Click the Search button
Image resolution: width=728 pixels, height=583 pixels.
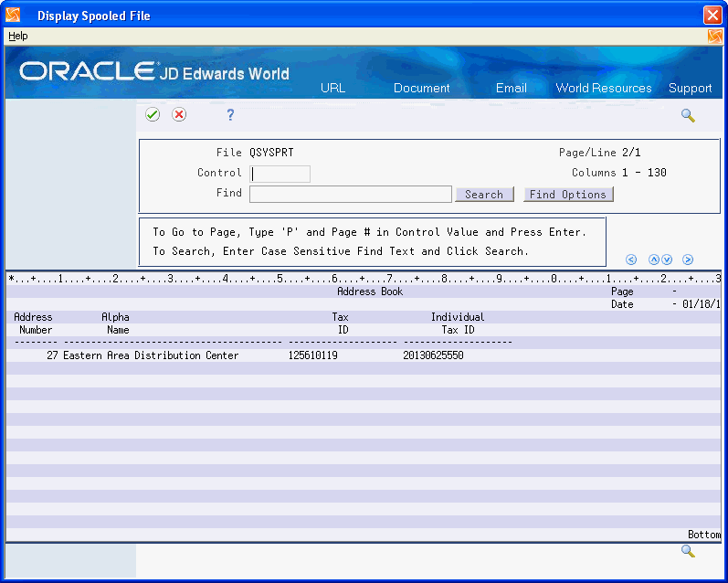pyautogui.click(x=484, y=194)
